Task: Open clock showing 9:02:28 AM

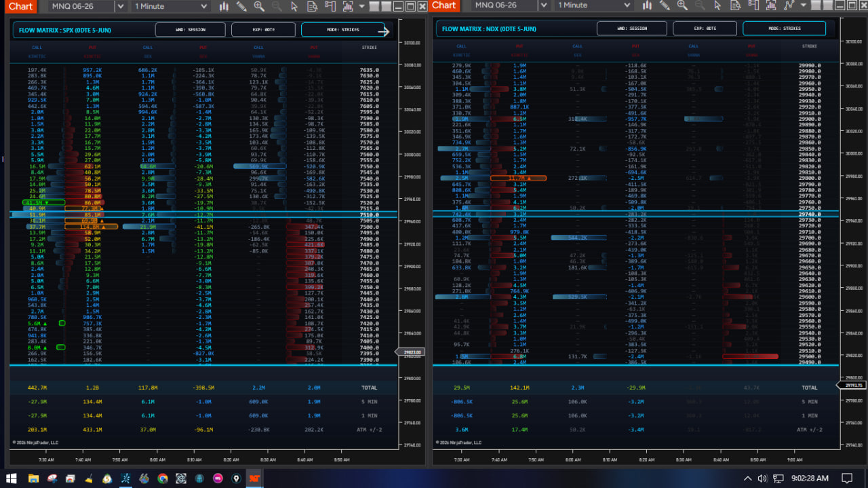Action: coord(810,478)
